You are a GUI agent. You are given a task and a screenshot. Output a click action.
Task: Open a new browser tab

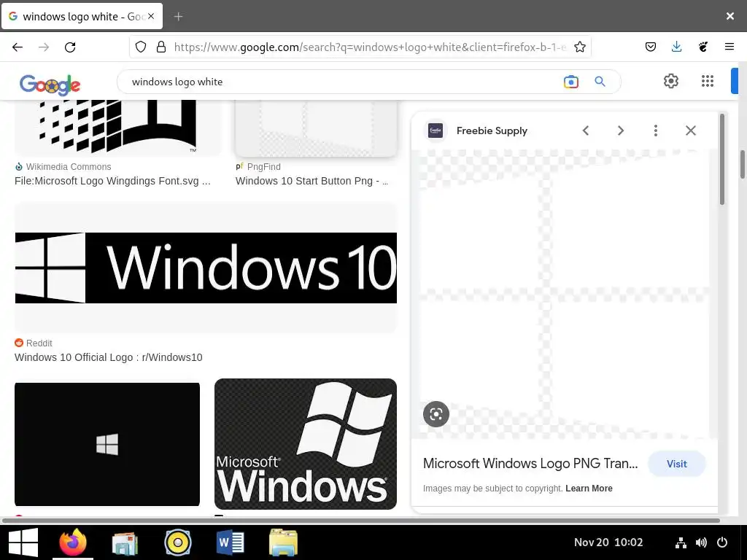(x=178, y=17)
